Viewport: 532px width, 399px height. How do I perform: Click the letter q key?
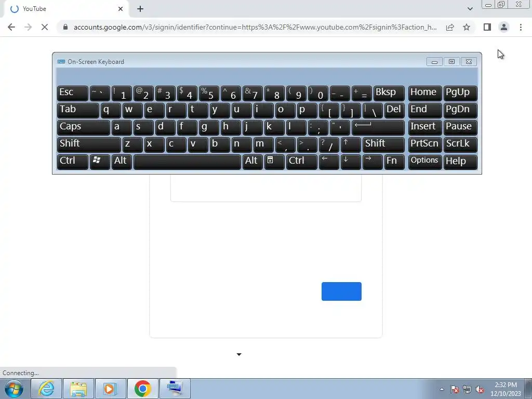tap(111, 110)
